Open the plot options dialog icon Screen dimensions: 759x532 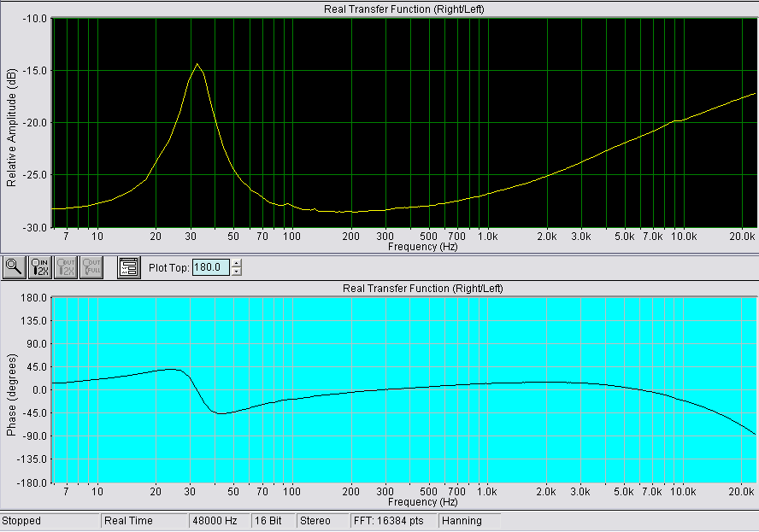(129, 267)
